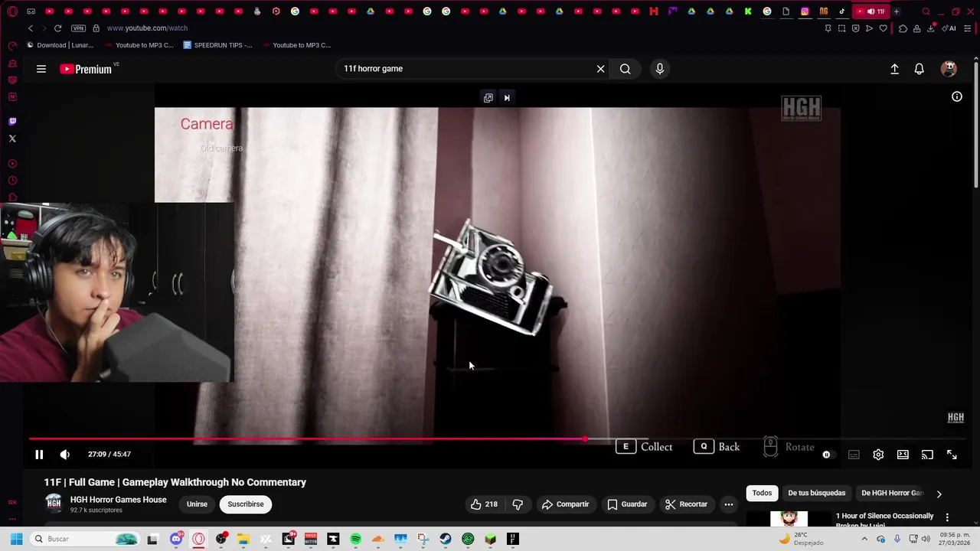Open 'SPEEDRUN TIPS' bookmark
The height and width of the screenshot is (551, 980).
pyautogui.click(x=218, y=45)
